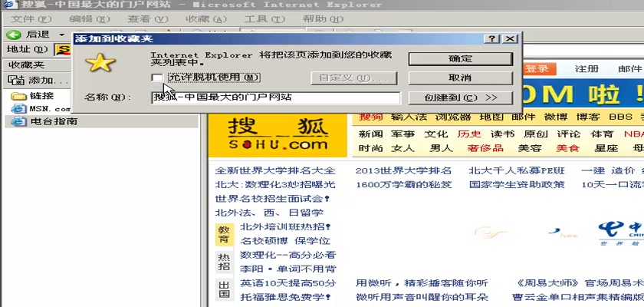Select the 电台指南 favorite entry text
This screenshot has width=644, height=307.
[x=54, y=122]
